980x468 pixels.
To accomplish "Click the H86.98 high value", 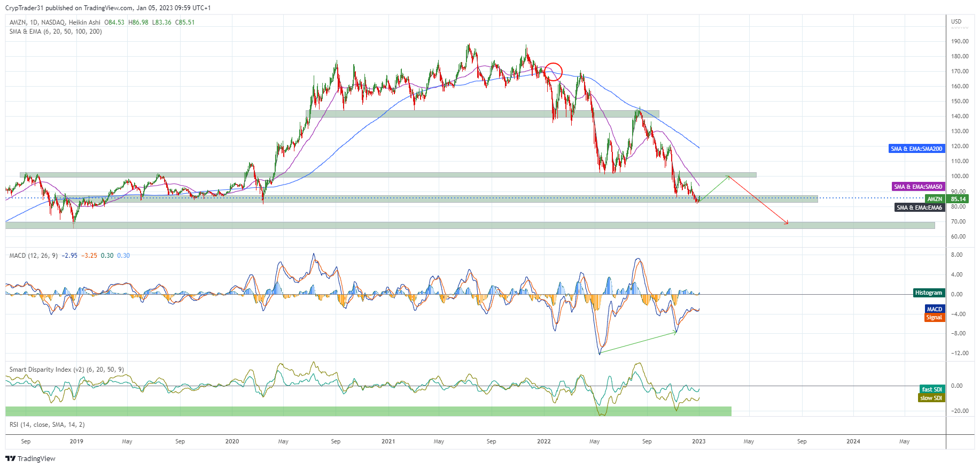I will click(x=138, y=22).
